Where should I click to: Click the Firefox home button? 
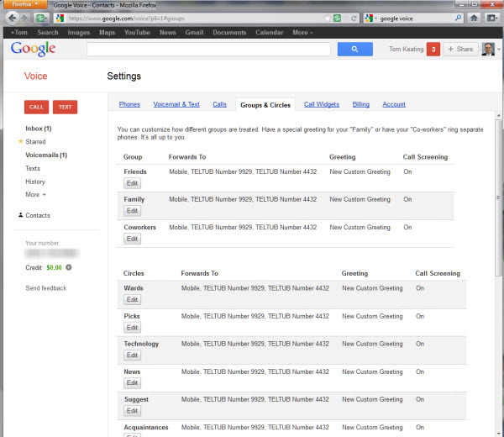475,17
